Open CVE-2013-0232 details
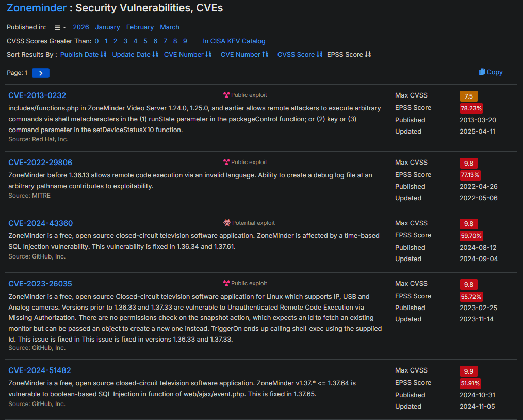The image size is (523, 420). [x=37, y=95]
